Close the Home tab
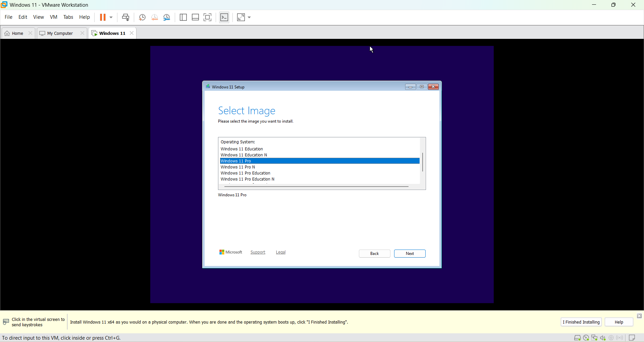Viewport: 644px width, 342px height. click(x=31, y=33)
